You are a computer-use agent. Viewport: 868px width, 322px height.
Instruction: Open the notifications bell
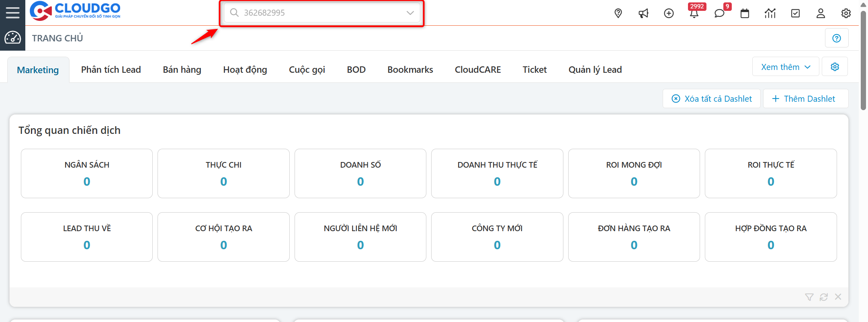694,14
